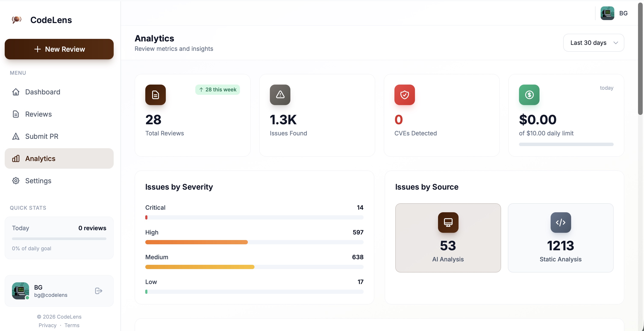Screen dimensions: 644x331
Task: Click the green dollar icon on spending card
Action: click(x=529, y=95)
